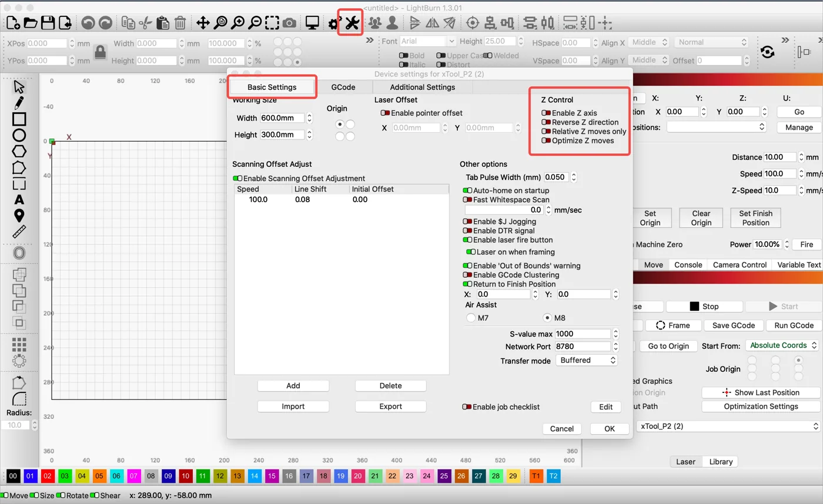The width and height of the screenshot is (823, 504).
Task: Select M7 air assist option
Action: [471, 318]
